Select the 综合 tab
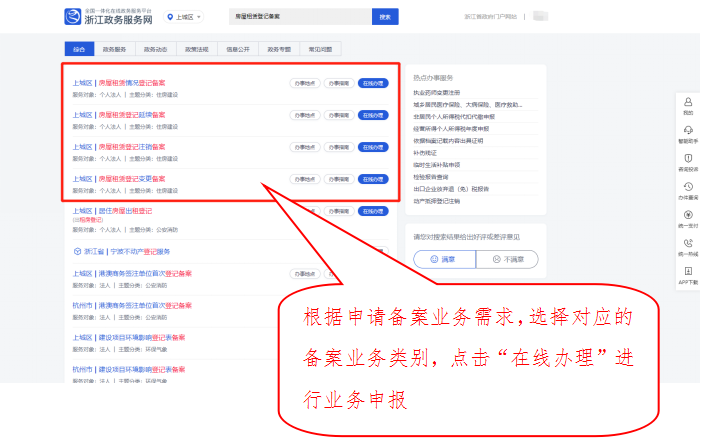 [79, 49]
